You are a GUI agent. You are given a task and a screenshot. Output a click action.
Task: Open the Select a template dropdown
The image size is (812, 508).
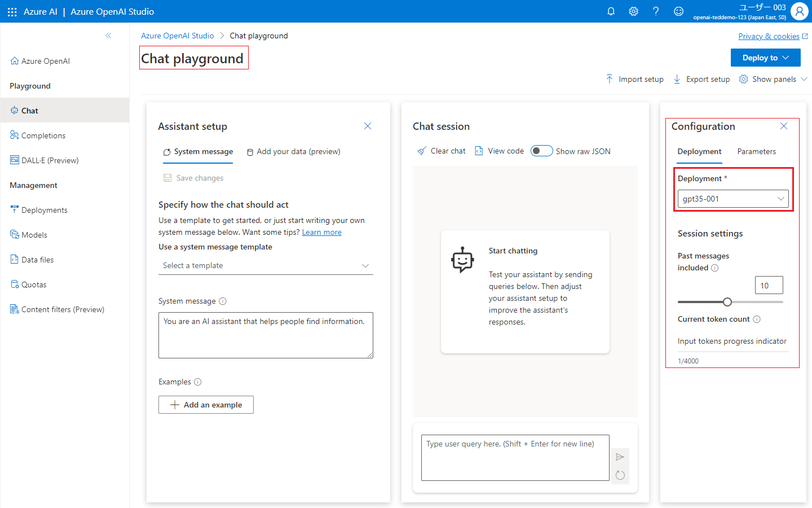[266, 265]
